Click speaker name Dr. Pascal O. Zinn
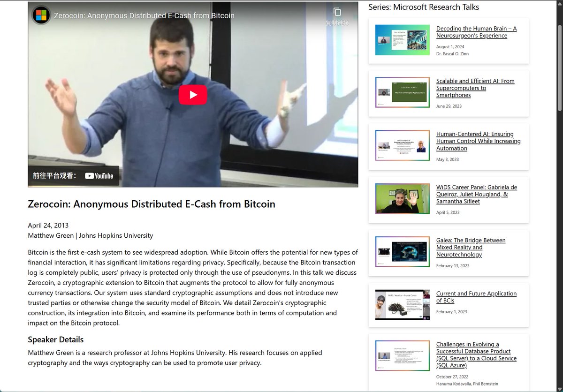 pyautogui.click(x=452, y=54)
